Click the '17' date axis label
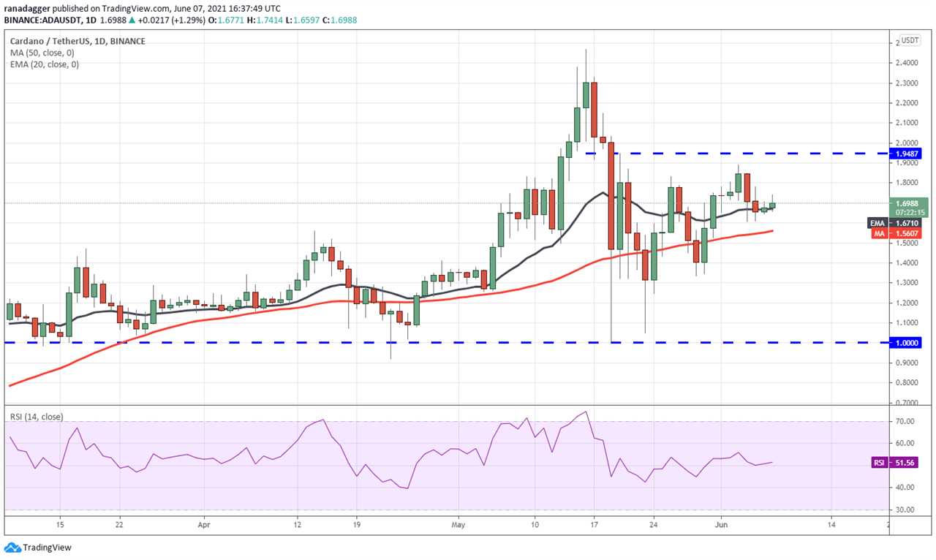The height and width of the screenshot is (560, 936). tap(595, 524)
